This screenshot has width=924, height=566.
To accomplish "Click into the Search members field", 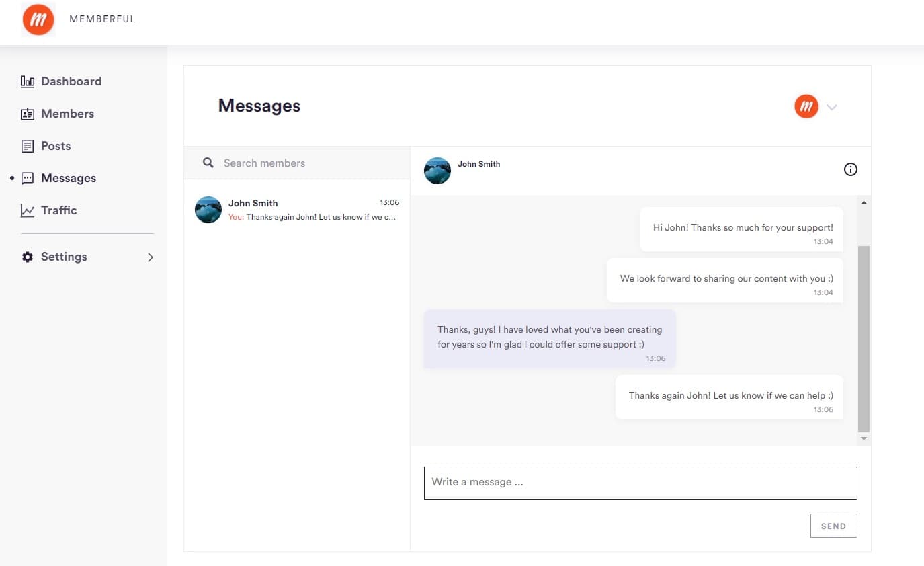I will [x=309, y=163].
